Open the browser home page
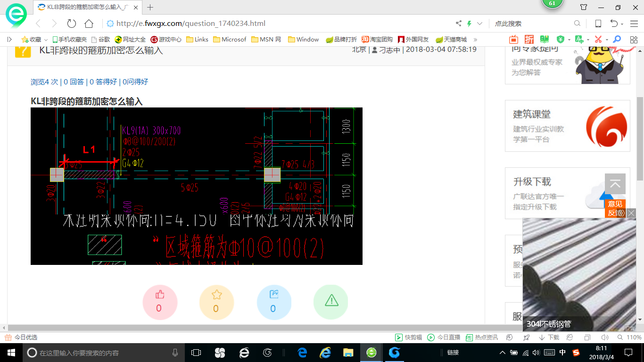This screenshot has height=362, width=644. [x=89, y=24]
